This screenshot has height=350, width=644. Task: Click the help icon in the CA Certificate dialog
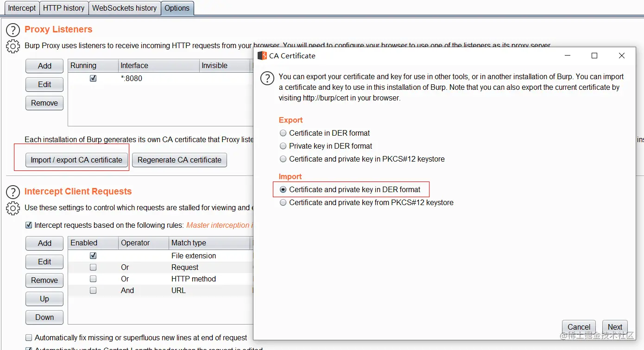pyautogui.click(x=267, y=78)
